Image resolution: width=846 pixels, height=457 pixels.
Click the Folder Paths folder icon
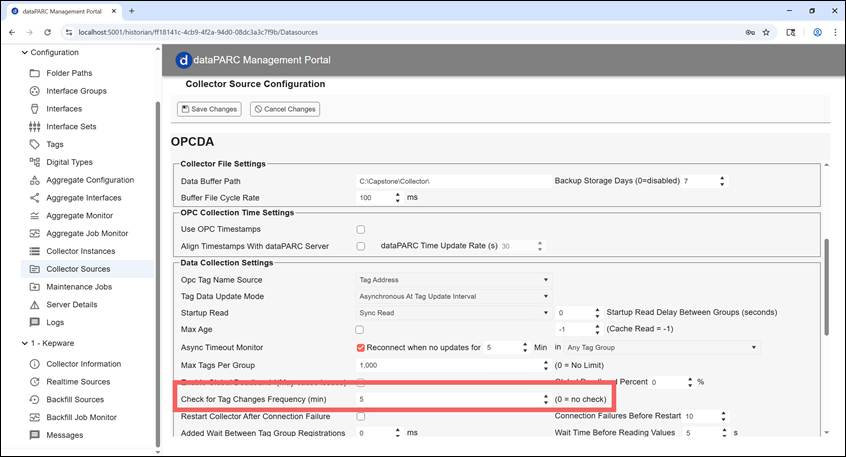(x=35, y=73)
